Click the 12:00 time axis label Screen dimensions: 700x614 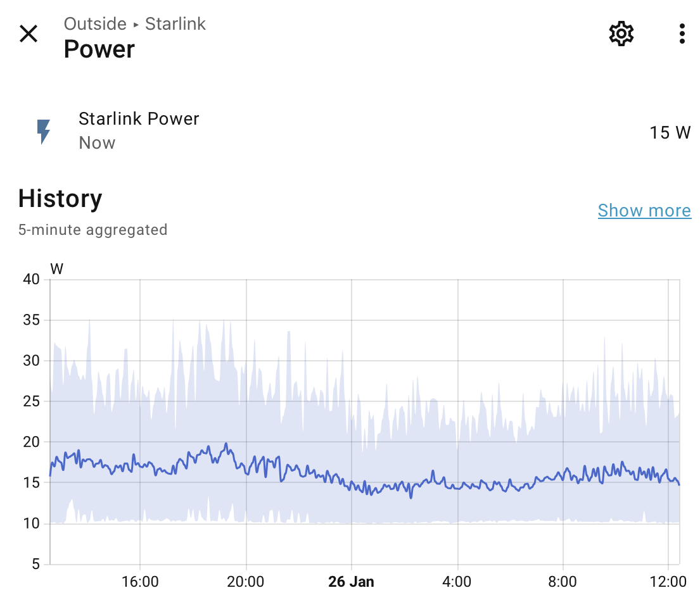click(668, 582)
